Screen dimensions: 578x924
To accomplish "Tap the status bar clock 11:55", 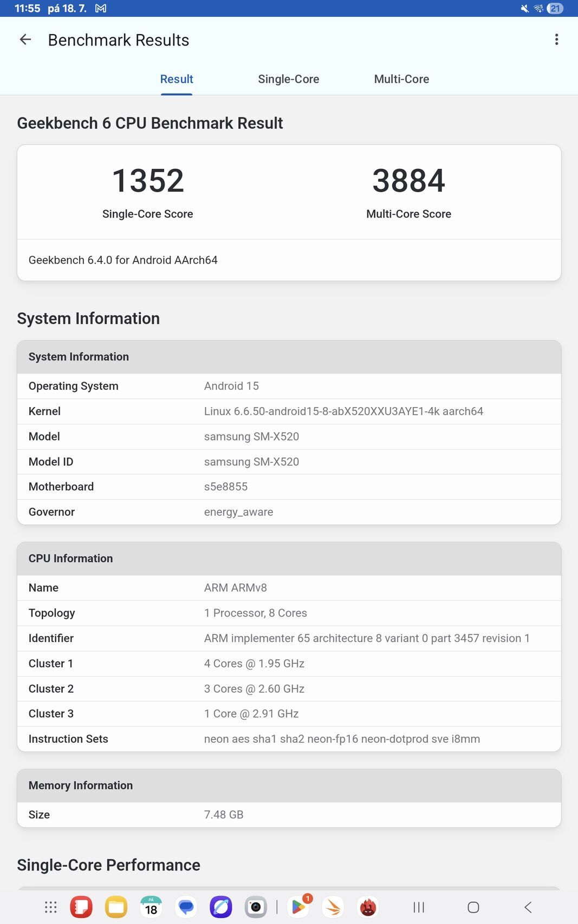I will click(x=27, y=8).
